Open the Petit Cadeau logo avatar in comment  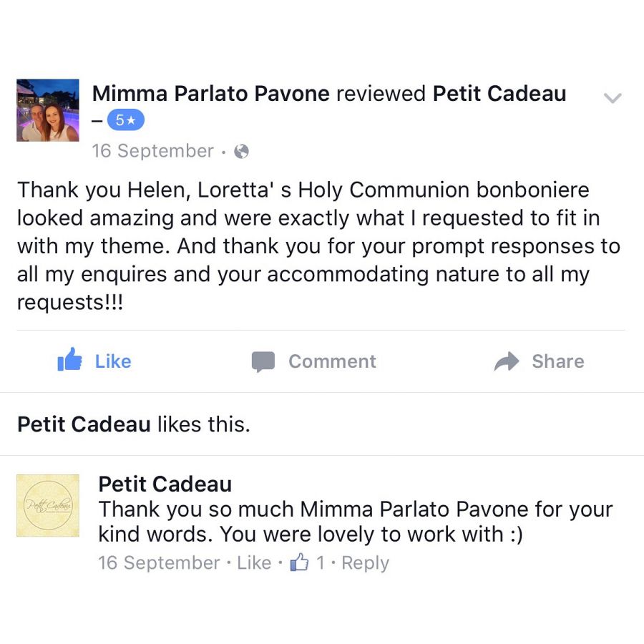pos(48,505)
